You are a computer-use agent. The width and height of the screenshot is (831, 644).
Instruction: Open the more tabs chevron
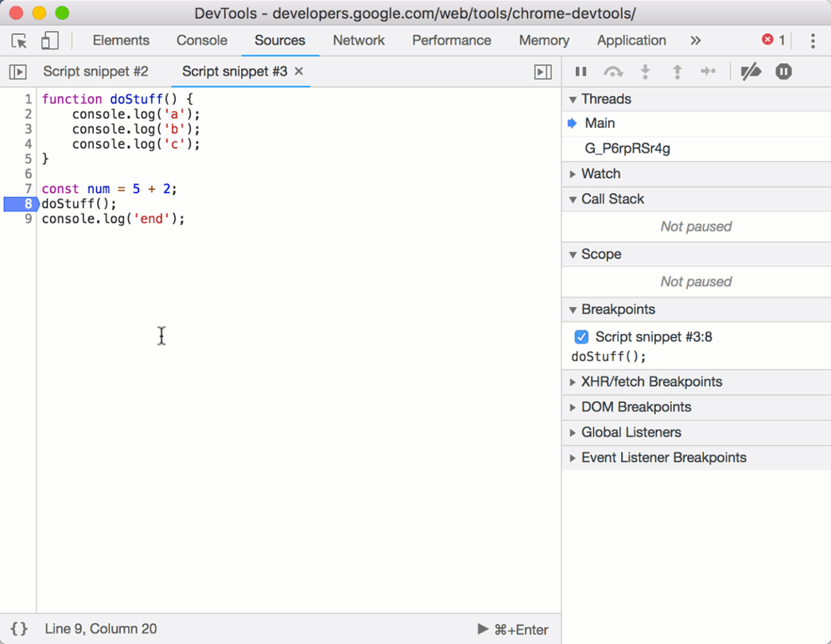pyautogui.click(x=695, y=41)
